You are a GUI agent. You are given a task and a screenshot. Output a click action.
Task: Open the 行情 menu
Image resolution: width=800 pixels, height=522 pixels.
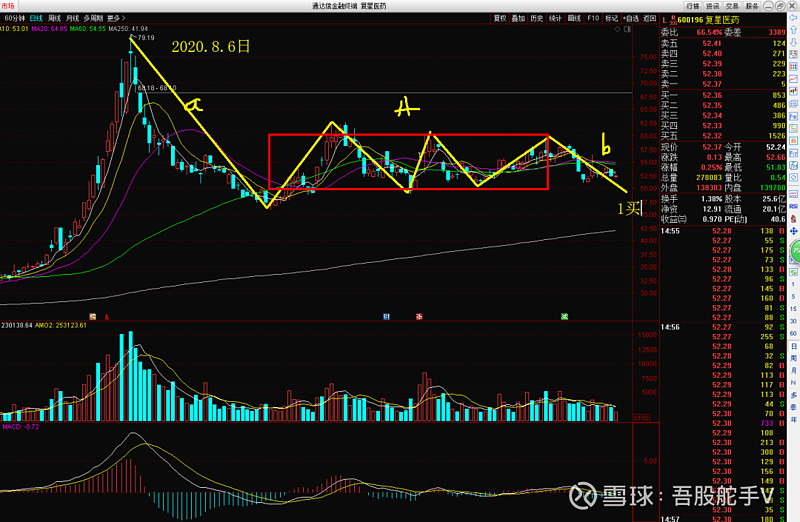tap(693, 6)
